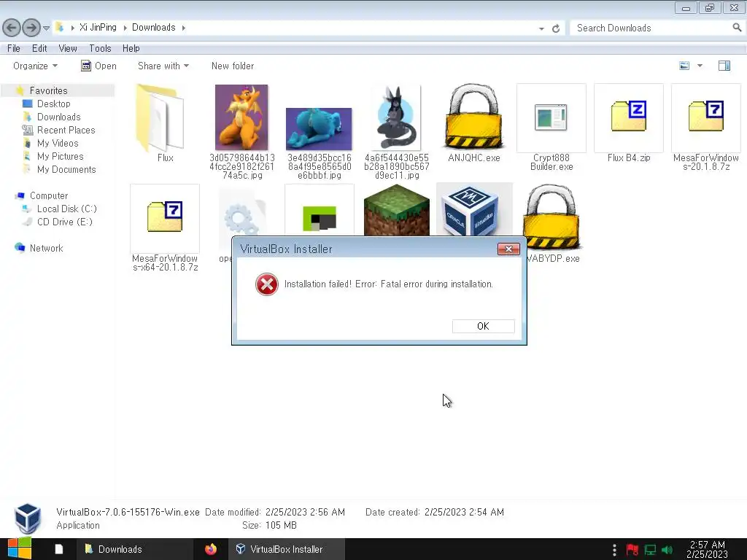Image resolution: width=747 pixels, height=560 pixels.
Task: Close the VirtualBox Installer error dialog
Action: click(508, 249)
